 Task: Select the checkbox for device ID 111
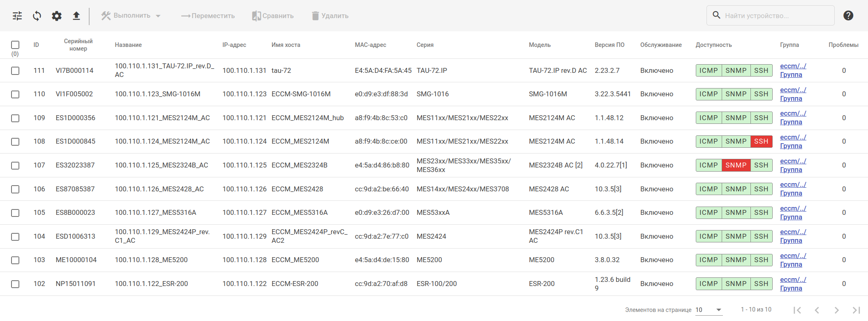click(15, 71)
